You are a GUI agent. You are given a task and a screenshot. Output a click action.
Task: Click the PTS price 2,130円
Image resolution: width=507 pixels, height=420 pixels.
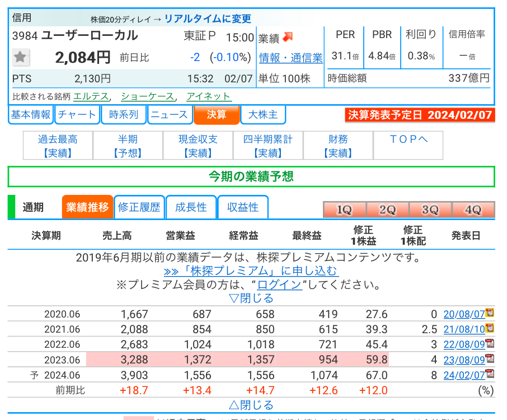click(92, 78)
